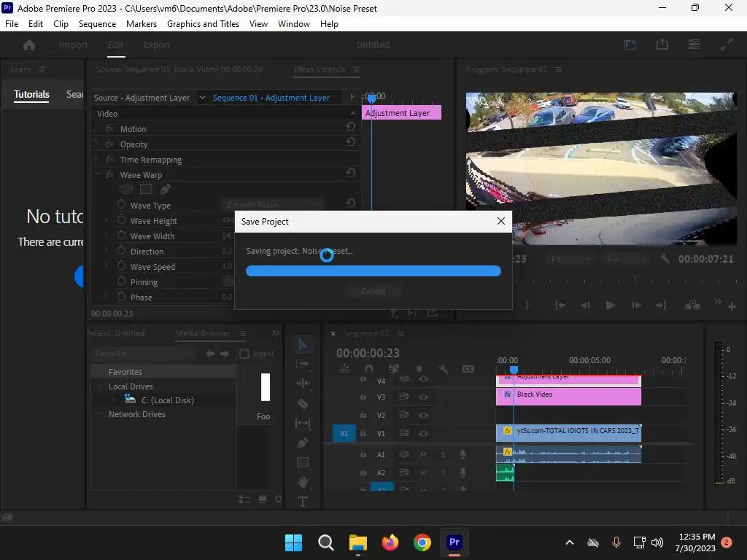Toggle timeline snapping magnet

coord(368,369)
